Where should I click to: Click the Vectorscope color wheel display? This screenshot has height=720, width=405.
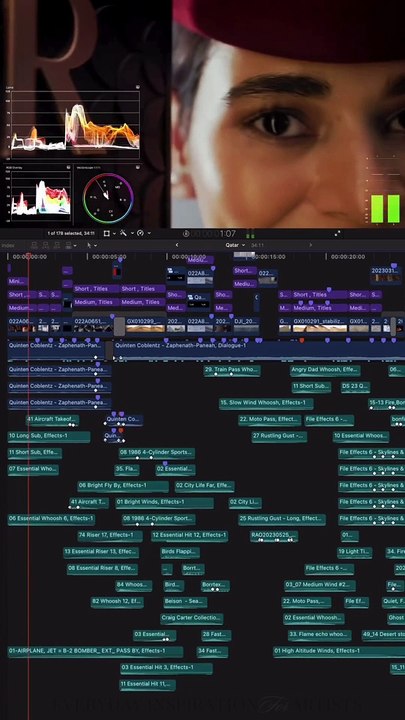coord(108,199)
